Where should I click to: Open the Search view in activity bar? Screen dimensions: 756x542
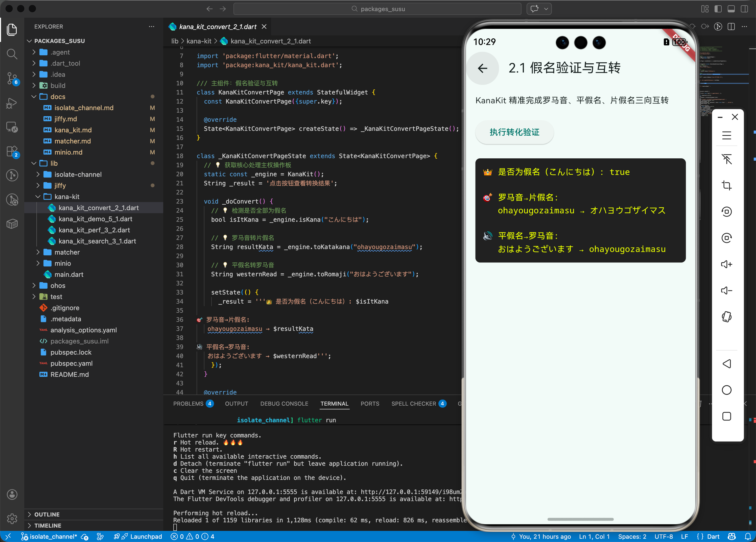[x=12, y=54]
